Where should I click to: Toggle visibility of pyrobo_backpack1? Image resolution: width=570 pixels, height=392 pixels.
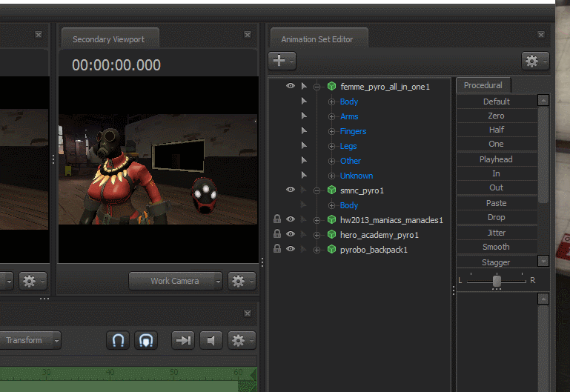(290, 249)
